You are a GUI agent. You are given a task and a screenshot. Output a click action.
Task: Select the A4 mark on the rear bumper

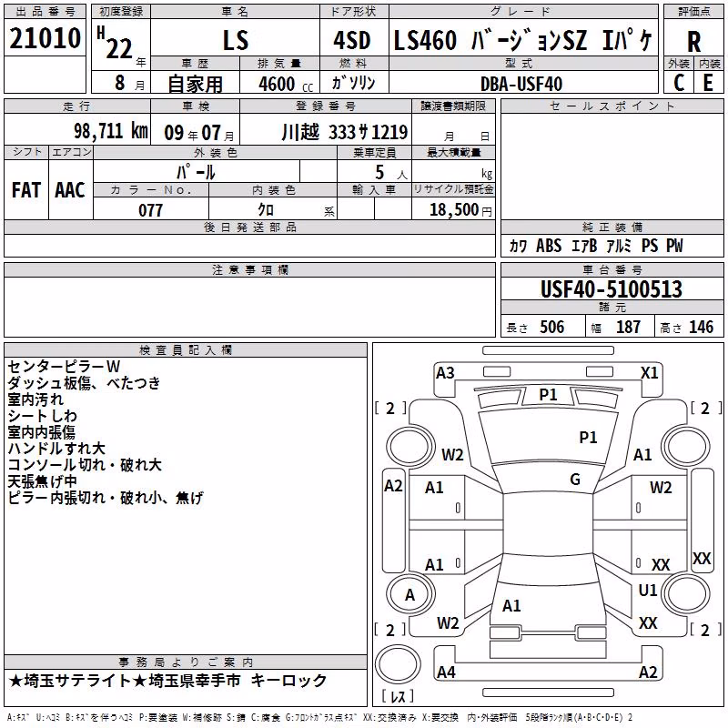tap(446, 672)
